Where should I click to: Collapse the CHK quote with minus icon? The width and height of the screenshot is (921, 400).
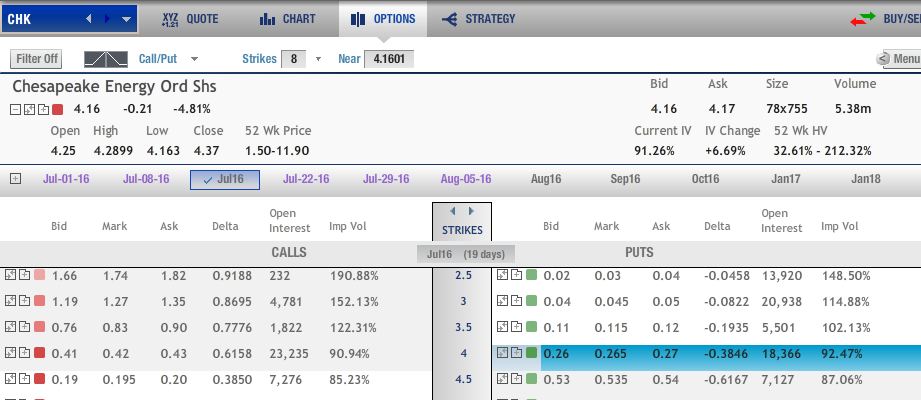pyautogui.click(x=16, y=109)
